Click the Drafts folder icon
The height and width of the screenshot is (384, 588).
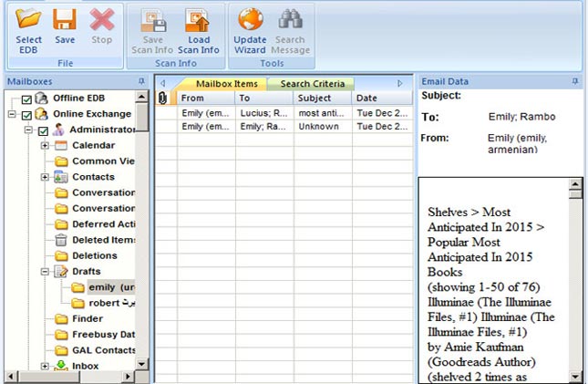[61, 271]
